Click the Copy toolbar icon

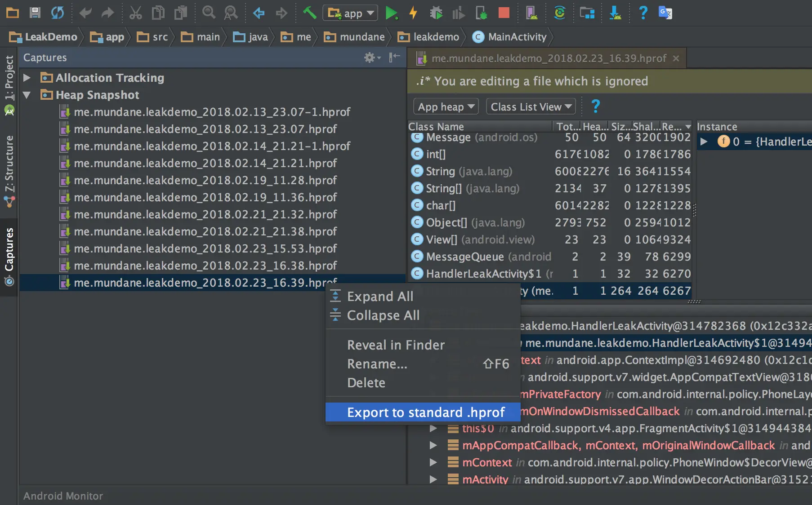point(158,13)
